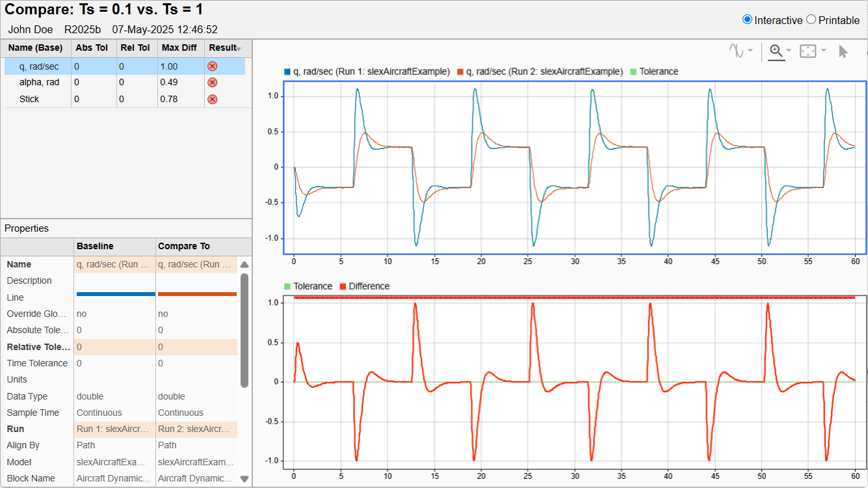The image size is (868, 488).
Task: Click the Block Name property label
Action: coord(31,478)
